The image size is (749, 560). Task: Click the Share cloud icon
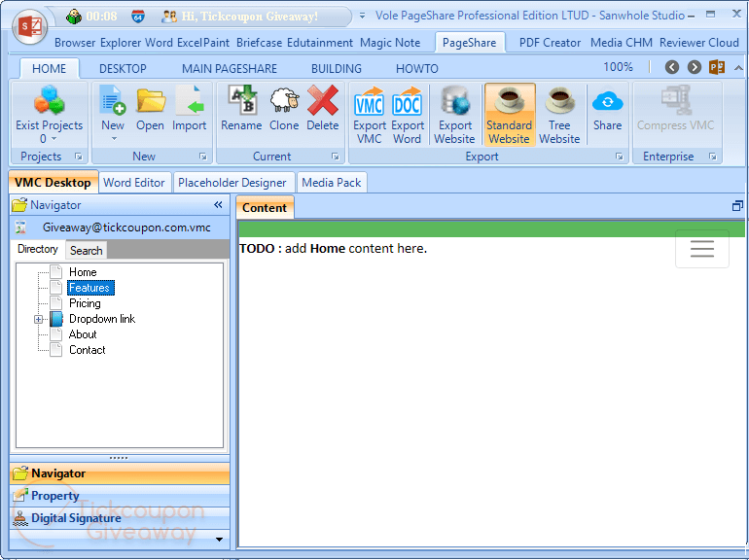click(608, 101)
